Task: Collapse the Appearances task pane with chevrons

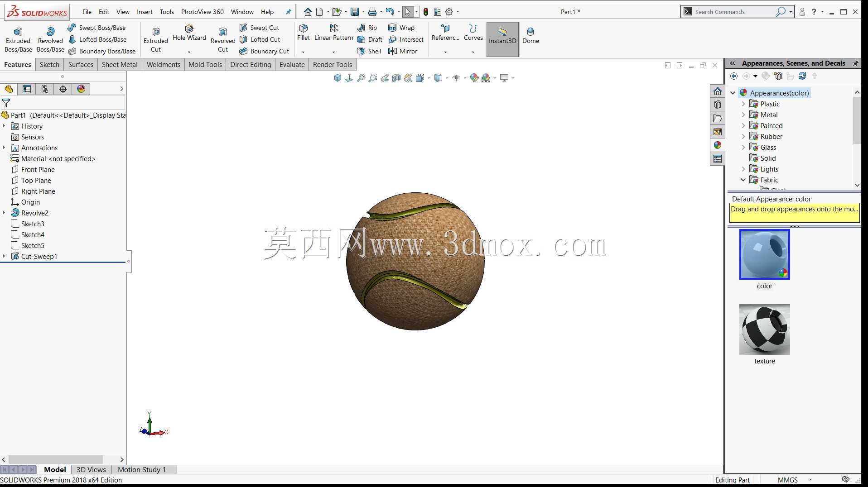Action: point(732,63)
